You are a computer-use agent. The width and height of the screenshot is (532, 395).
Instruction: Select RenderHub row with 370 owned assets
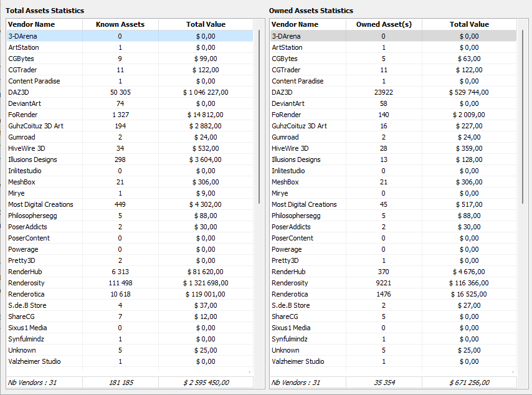394,272
